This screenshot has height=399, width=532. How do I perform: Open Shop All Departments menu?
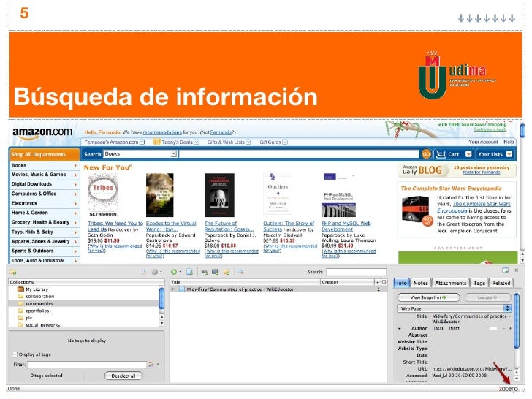click(x=44, y=154)
